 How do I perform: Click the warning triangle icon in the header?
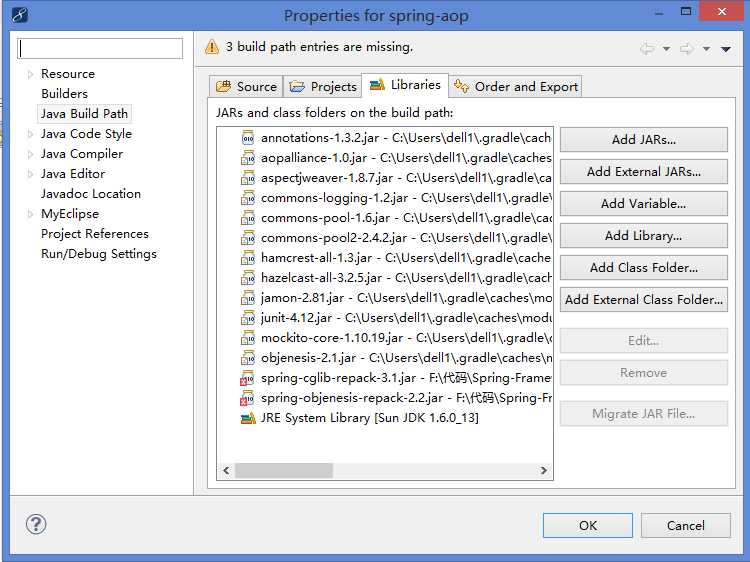212,47
